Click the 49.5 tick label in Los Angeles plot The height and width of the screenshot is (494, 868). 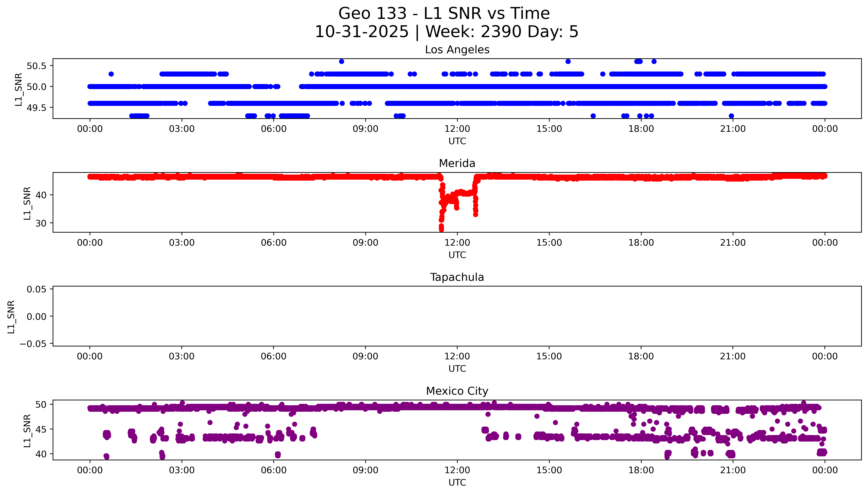click(x=36, y=107)
